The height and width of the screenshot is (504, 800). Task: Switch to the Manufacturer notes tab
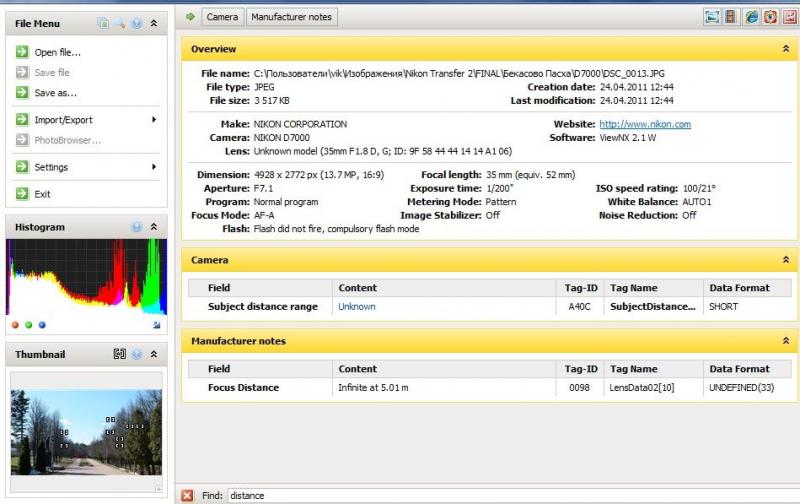(x=291, y=17)
